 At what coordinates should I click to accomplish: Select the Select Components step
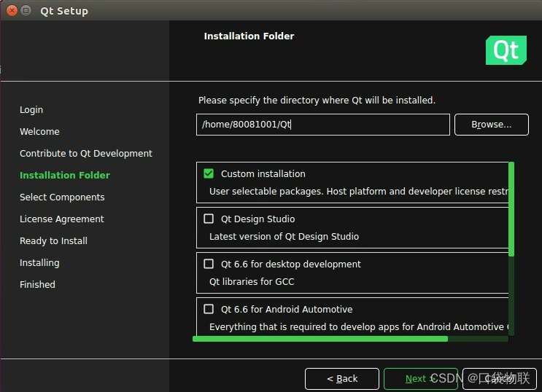62,197
